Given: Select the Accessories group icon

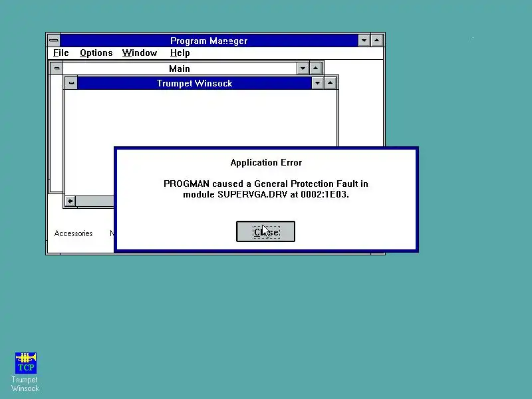Looking at the screenshot, I should tap(73, 233).
